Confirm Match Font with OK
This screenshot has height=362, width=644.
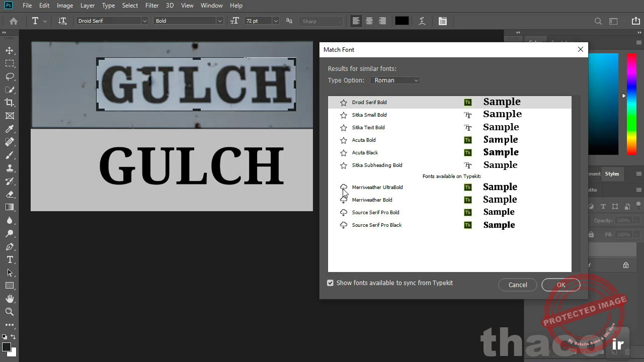pos(560,285)
